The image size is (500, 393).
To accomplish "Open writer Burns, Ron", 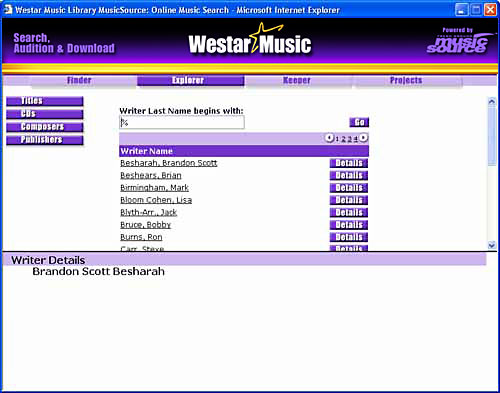I will (141, 237).
